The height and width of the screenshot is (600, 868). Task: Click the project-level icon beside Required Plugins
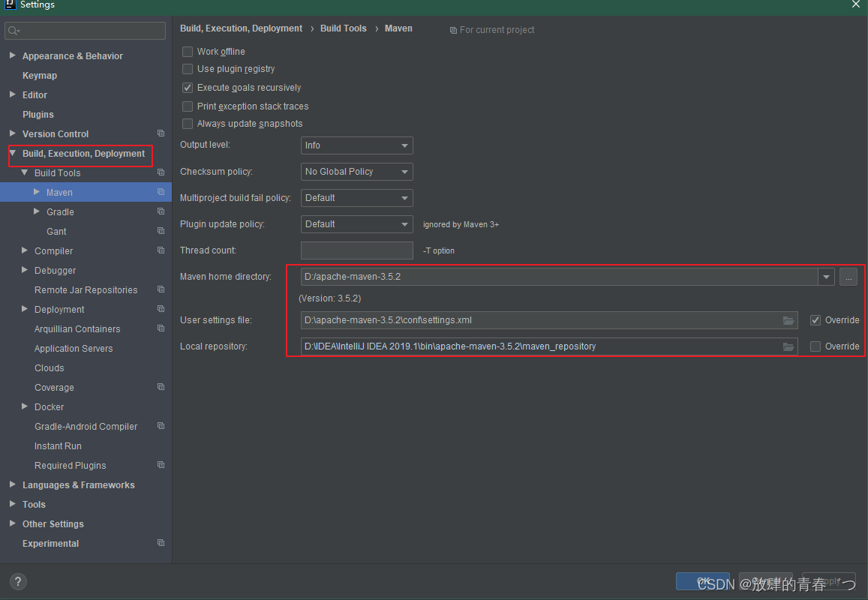click(161, 465)
